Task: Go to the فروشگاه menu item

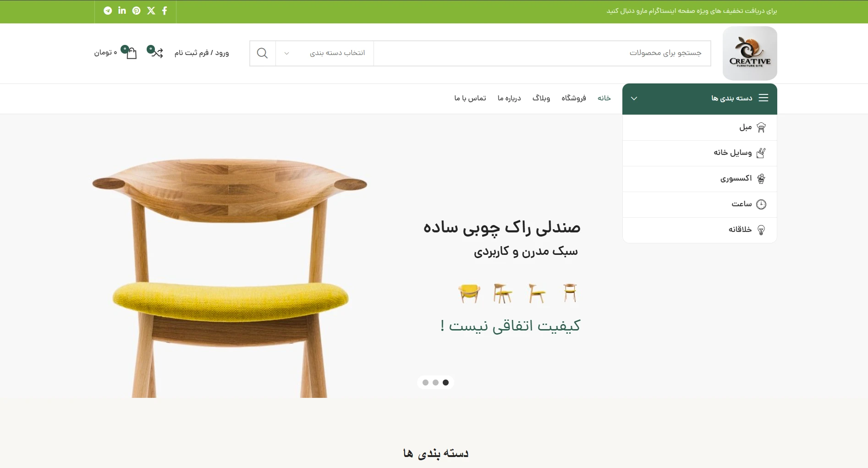Action: tap(574, 98)
